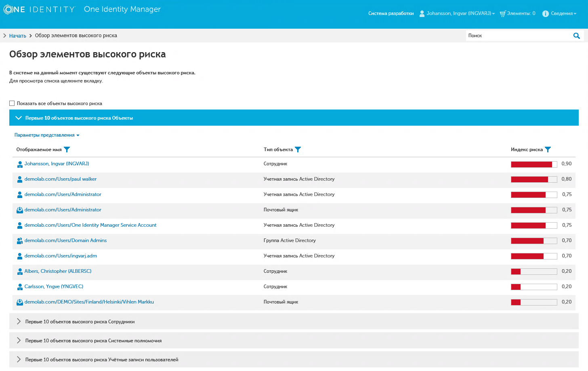Screen dimensions: 588x371
Task: Click the info icon next to Сведения
Action: click(545, 13)
